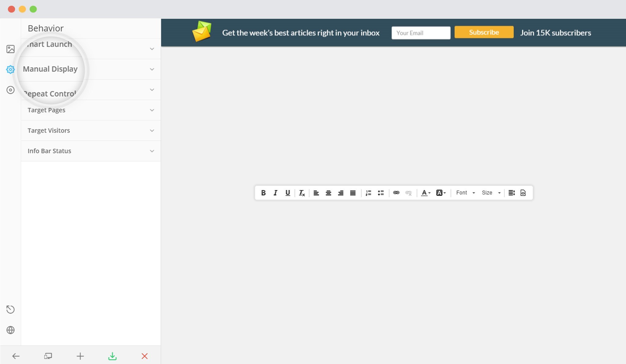
Task: Open the background color picker
Action: 441,193
